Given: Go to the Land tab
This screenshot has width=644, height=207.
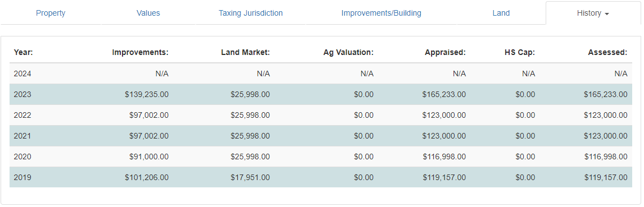Looking at the screenshot, I should [501, 13].
